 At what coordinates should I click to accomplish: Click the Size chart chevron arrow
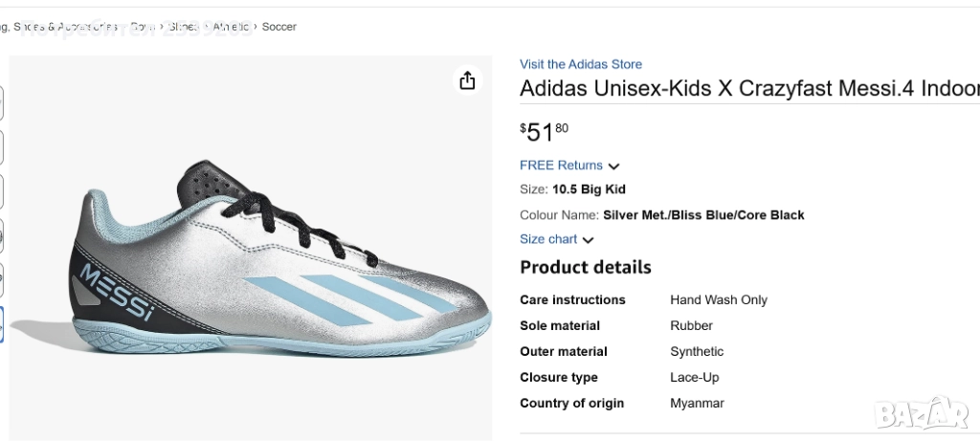(x=588, y=240)
